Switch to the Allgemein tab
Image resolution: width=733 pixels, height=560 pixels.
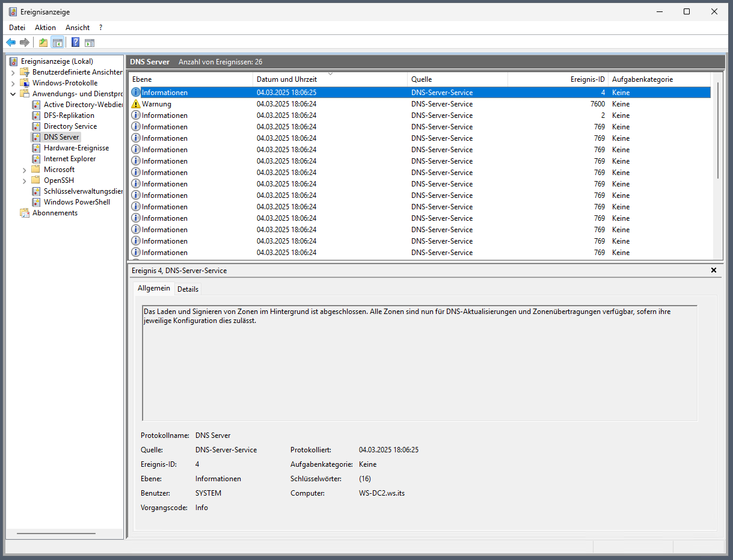(x=154, y=289)
